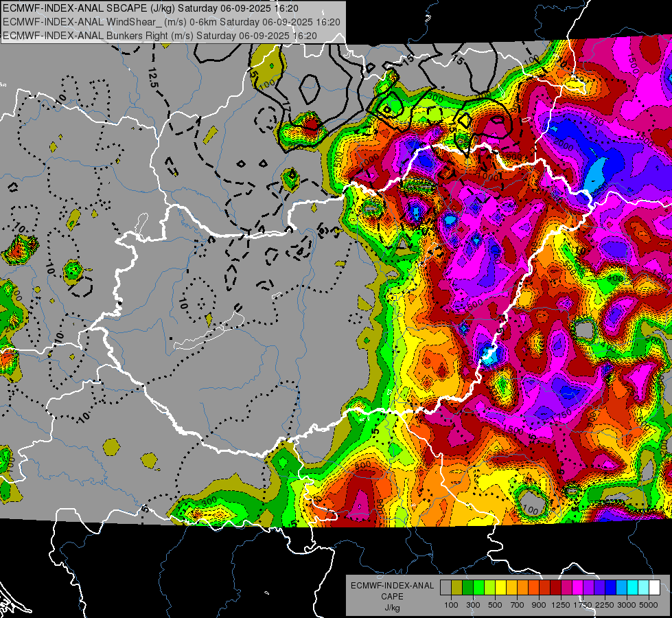This screenshot has width=672, height=618.
Task: Select the amber legend swatch
Action: [511, 588]
